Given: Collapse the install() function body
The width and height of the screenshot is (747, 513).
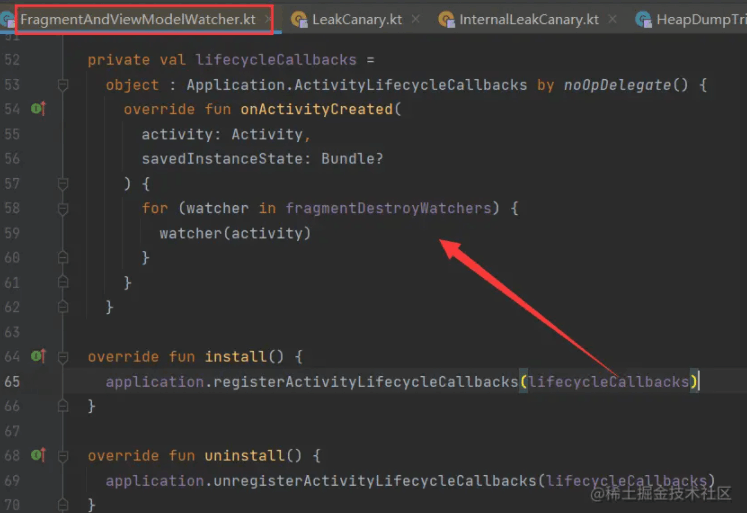Looking at the screenshot, I should [63, 356].
